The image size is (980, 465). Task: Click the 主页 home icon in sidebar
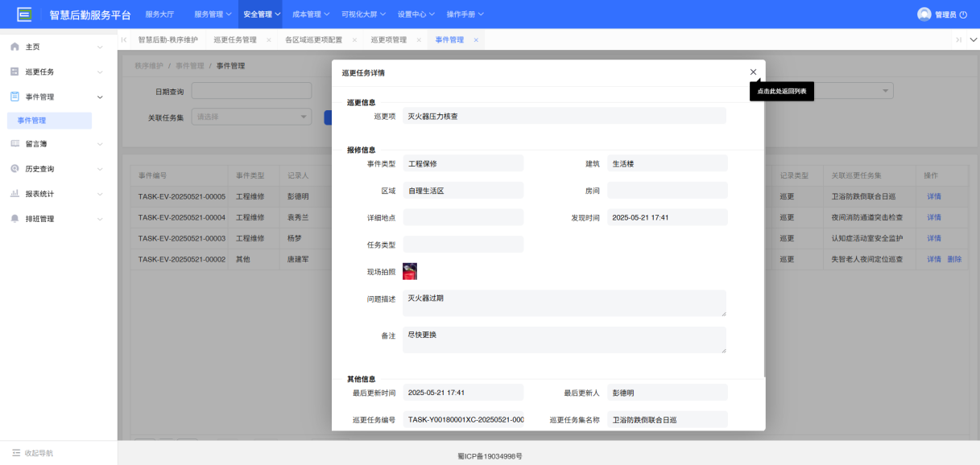[14, 47]
